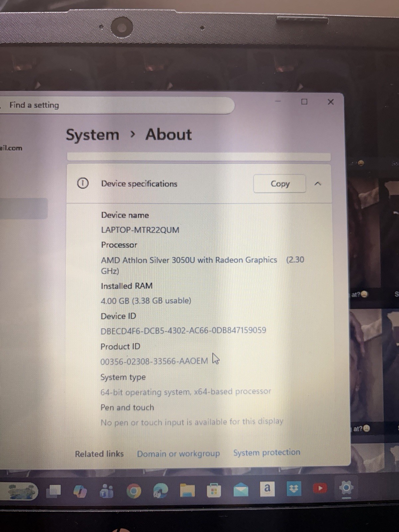Screen dimensions: 399x532
Task: Open Microsoft Edge from the taskbar
Action: click(x=161, y=491)
